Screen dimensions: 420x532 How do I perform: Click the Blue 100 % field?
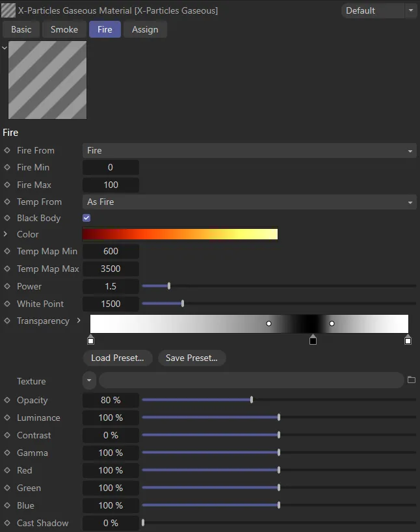pos(111,505)
